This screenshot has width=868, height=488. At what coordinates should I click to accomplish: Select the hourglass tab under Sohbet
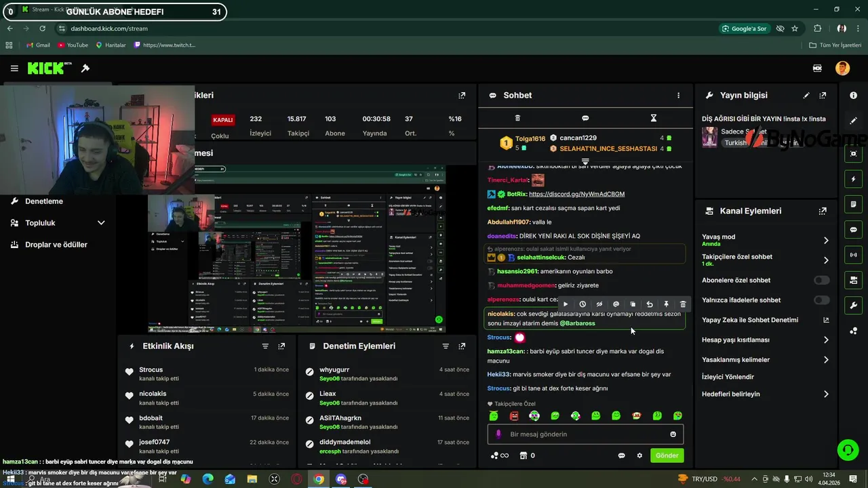click(654, 118)
